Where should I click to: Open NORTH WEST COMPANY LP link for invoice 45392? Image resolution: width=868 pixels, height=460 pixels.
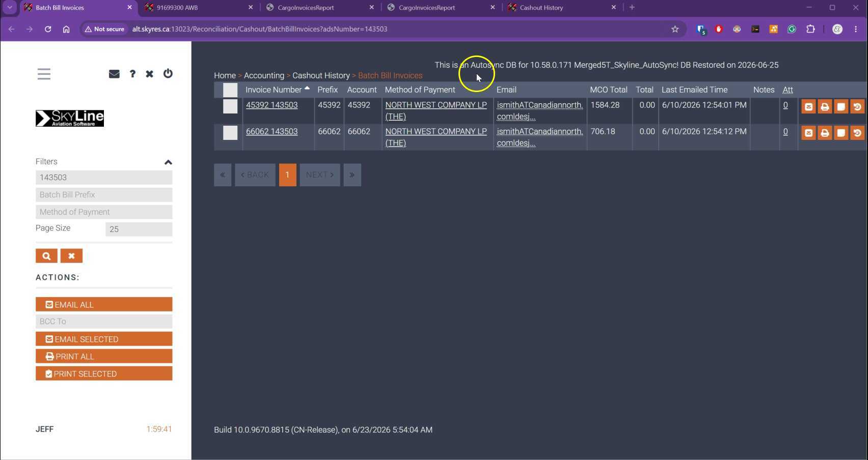436,110
